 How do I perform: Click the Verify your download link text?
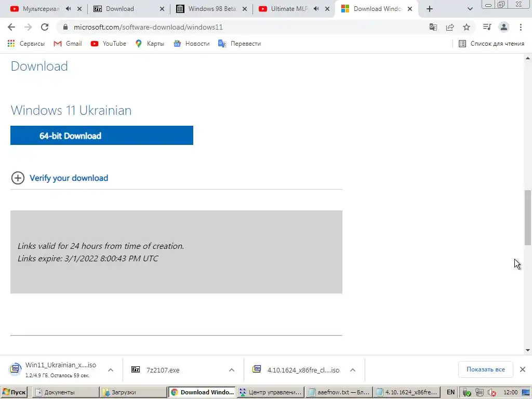69,178
